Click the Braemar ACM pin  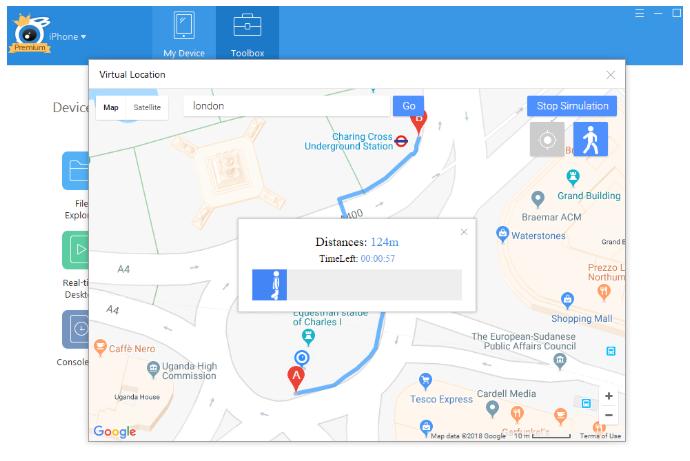pyautogui.click(x=537, y=199)
